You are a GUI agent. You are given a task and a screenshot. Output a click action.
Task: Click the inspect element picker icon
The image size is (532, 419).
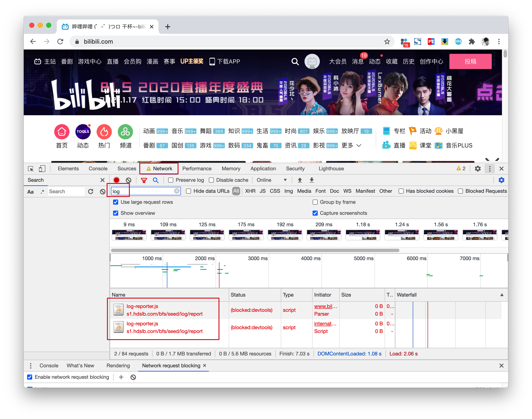point(31,169)
